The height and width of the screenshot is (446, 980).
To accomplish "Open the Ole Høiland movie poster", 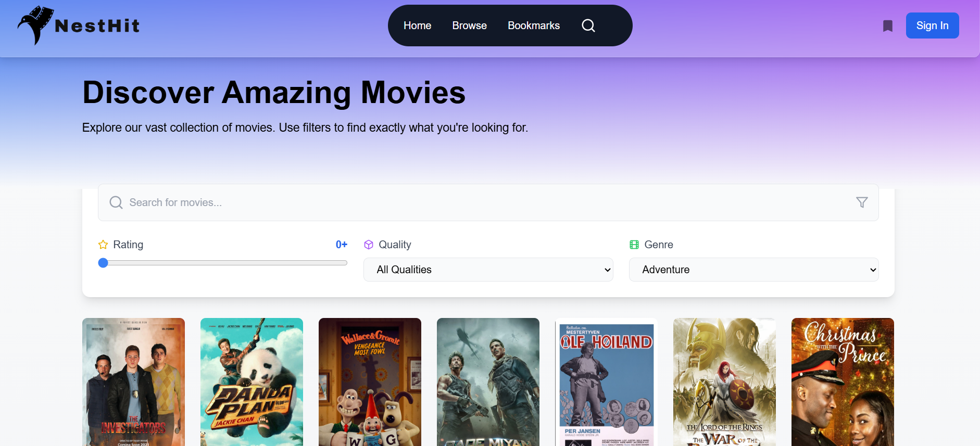I will coord(606,382).
